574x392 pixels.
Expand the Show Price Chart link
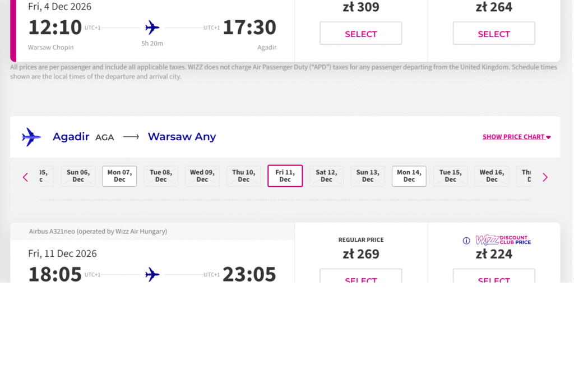point(516,137)
